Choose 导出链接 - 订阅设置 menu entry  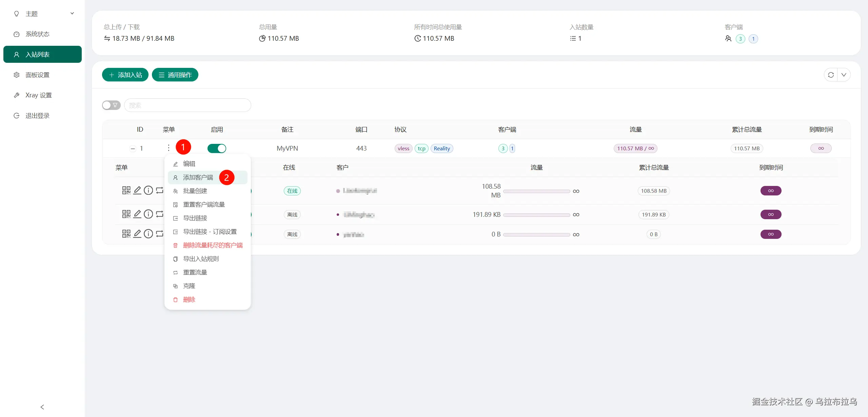click(x=210, y=232)
